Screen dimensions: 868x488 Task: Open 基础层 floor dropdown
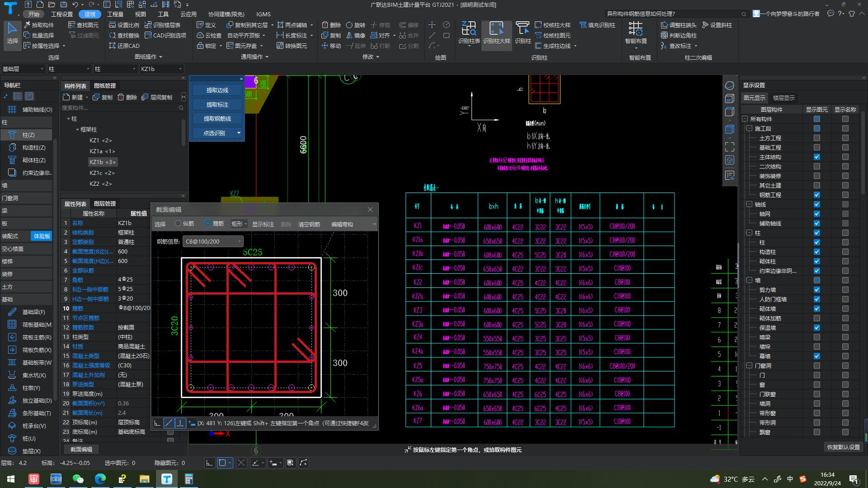click(x=23, y=69)
